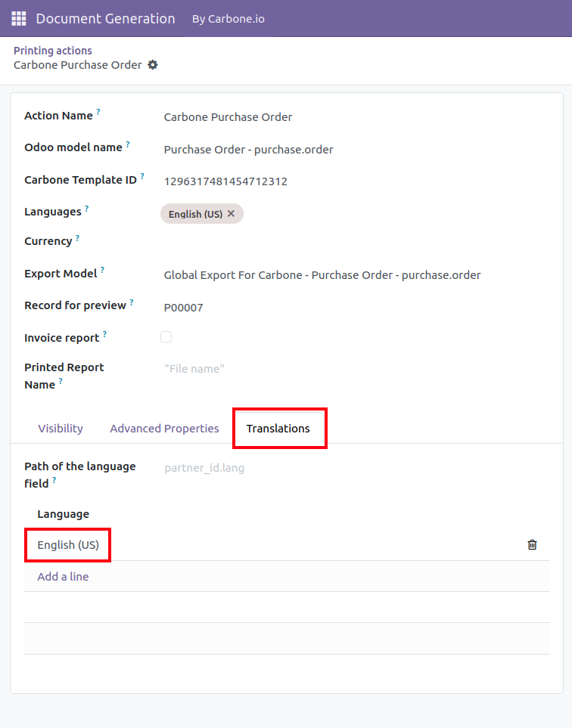The image size is (572, 728).
Task: Enable the Invoice report checkbox
Action: (166, 336)
